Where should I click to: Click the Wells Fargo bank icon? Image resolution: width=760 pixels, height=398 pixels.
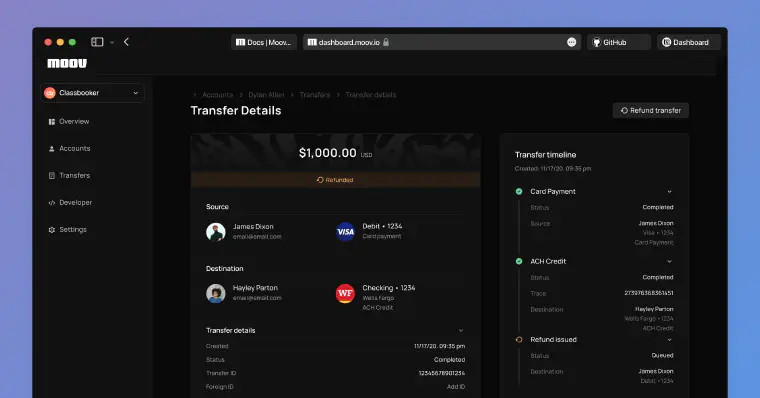click(x=345, y=293)
